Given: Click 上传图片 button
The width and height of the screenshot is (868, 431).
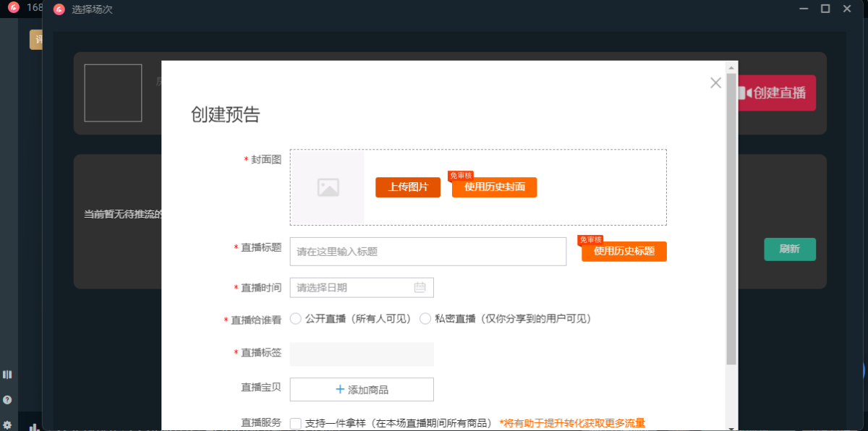Looking at the screenshot, I should click(408, 187).
